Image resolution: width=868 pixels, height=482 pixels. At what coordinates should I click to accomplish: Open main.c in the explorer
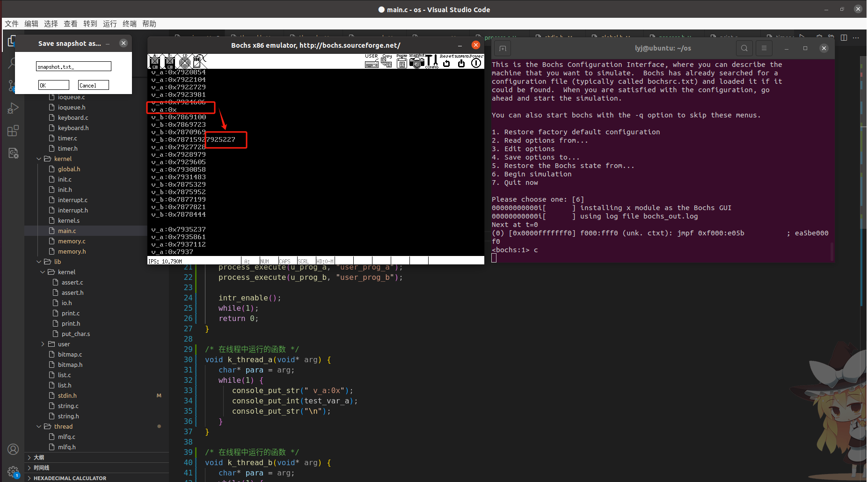(x=67, y=231)
